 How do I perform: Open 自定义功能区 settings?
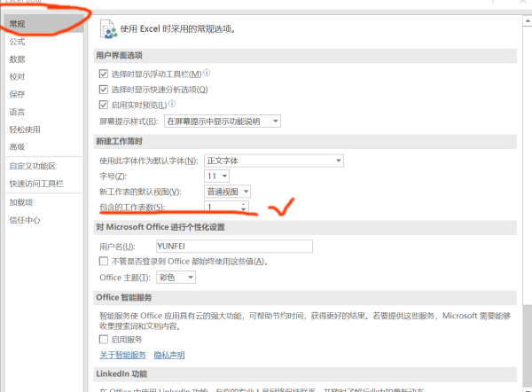tap(33, 166)
